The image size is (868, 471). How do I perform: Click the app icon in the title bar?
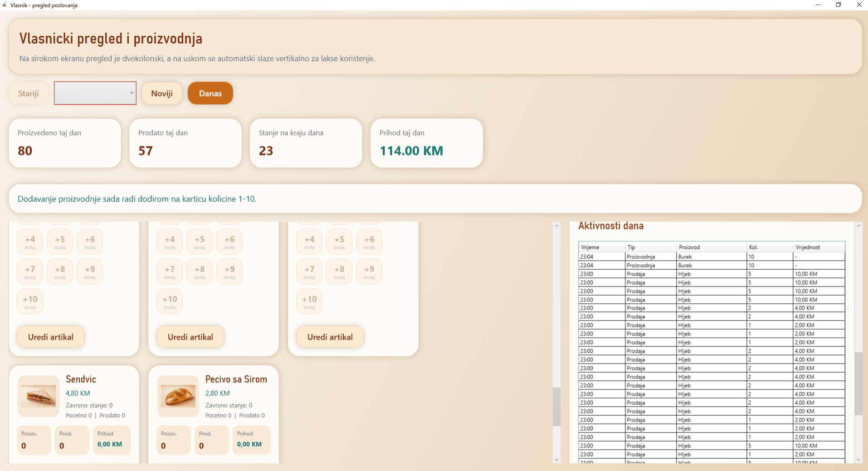click(x=5, y=5)
